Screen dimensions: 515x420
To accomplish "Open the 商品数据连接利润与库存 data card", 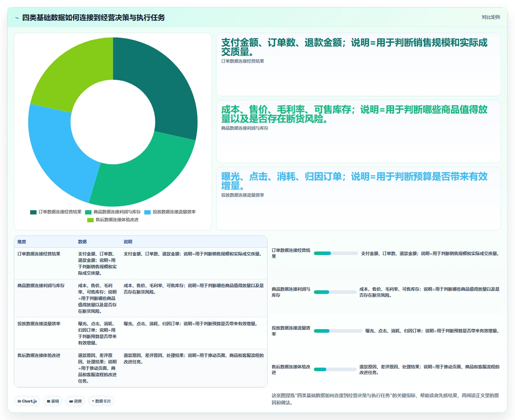I will coord(358,131).
